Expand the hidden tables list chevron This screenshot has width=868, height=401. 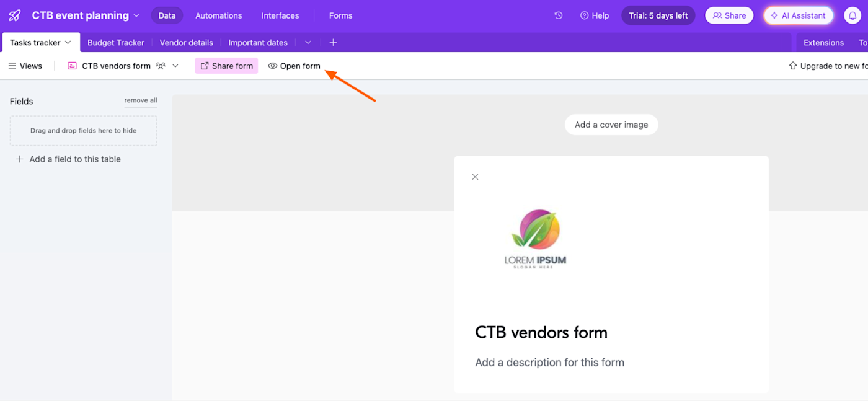coord(308,42)
